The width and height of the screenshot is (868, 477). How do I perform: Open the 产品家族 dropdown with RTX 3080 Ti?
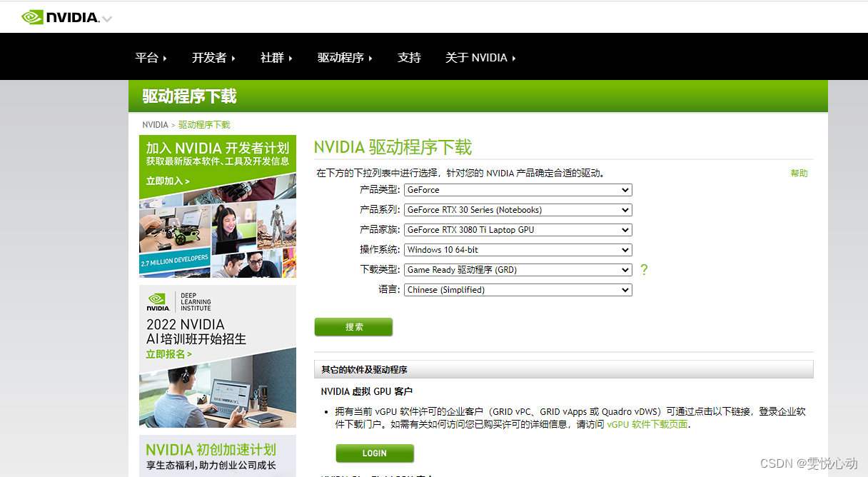[518, 230]
